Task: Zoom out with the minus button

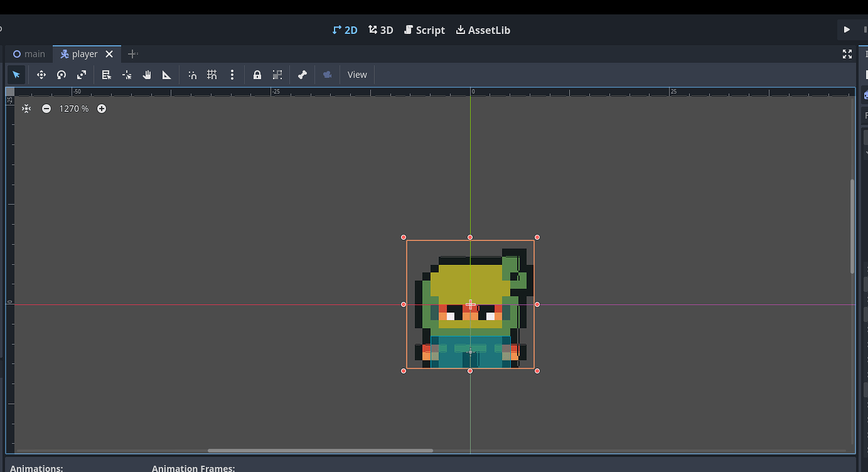Action: click(47, 109)
